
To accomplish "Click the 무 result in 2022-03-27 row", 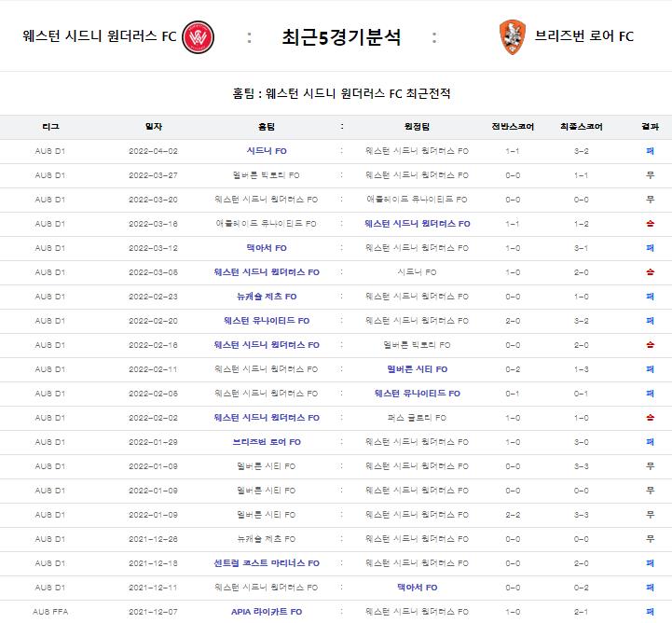I will coord(651,175).
